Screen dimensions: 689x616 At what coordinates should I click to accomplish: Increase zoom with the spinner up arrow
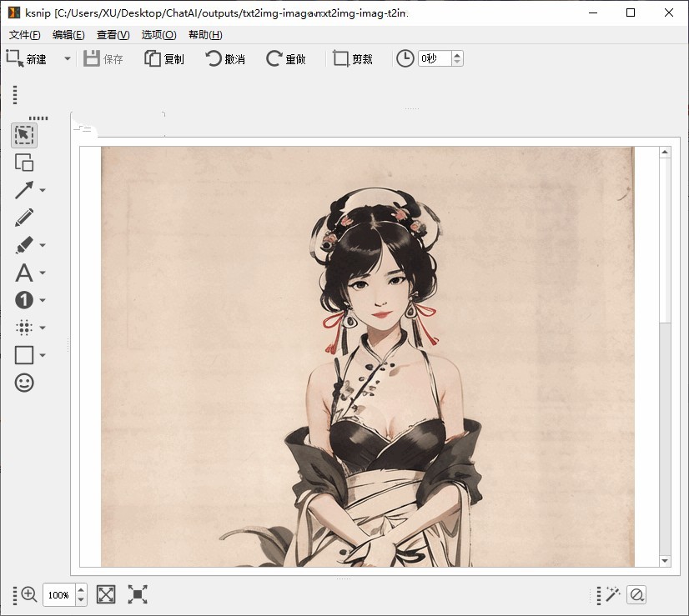pyautogui.click(x=81, y=589)
